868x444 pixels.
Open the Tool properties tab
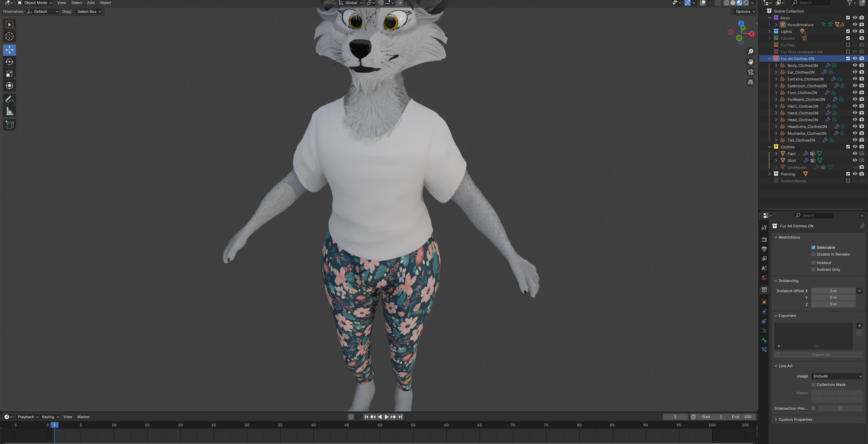click(764, 227)
